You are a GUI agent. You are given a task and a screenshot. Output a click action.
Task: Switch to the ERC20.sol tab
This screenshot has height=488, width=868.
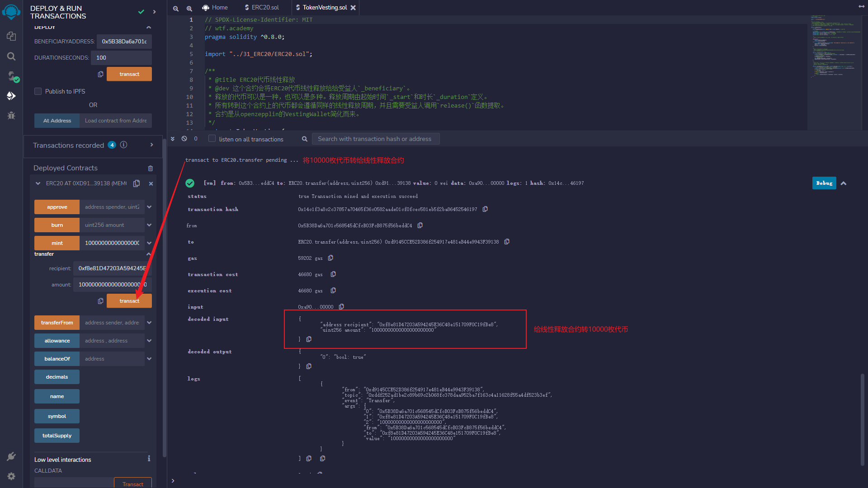[262, 8]
